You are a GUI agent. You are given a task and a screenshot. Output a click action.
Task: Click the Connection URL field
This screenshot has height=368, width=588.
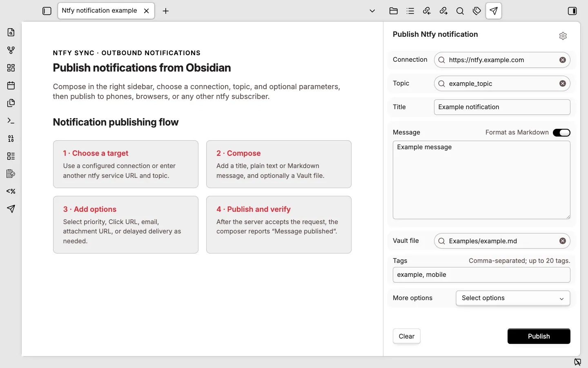point(502,60)
